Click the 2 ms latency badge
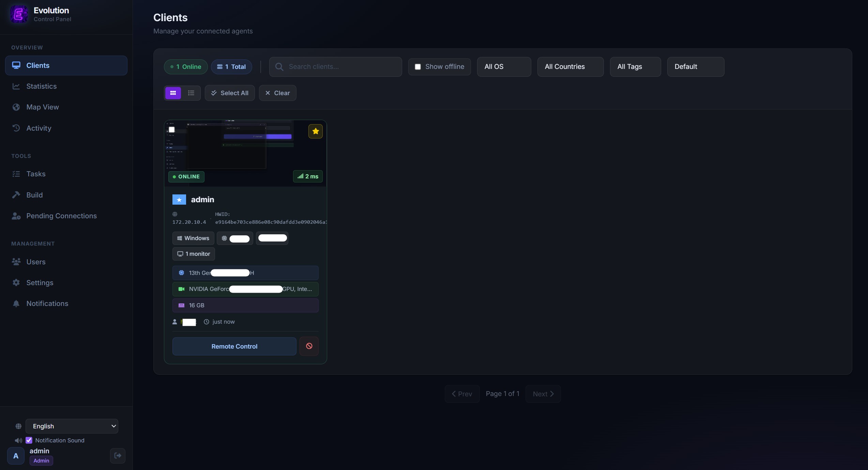 point(308,176)
